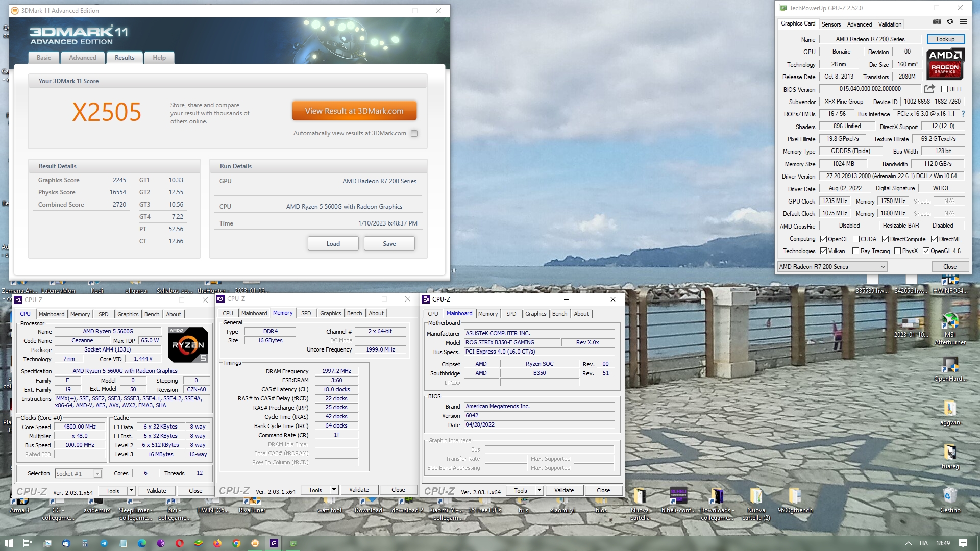Toggle the DirectML checkbox
The height and width of the screenshot is (551, 980).
[934, 239]
